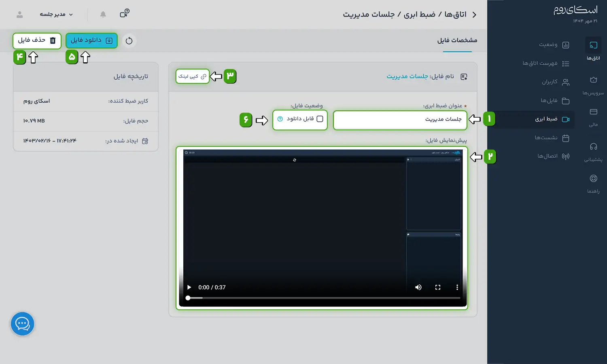Viewport: 607px width, 364px height.
Task: Open the Financial (مالی) card icon
Action: click(x=593, y=112)
